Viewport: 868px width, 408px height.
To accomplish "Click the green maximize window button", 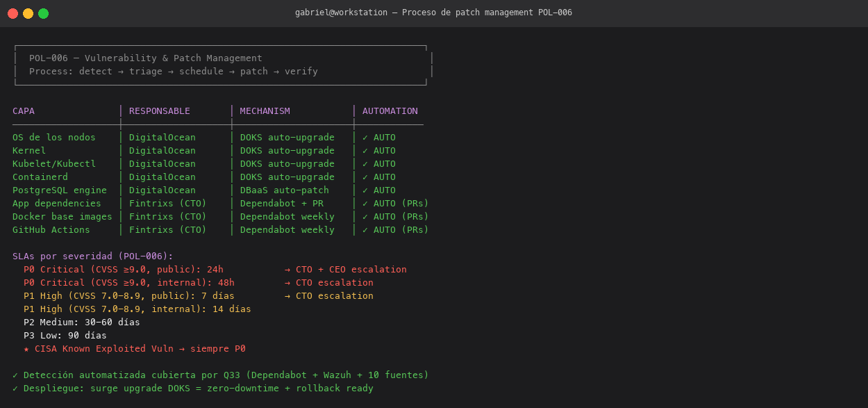I will point(43,13).
